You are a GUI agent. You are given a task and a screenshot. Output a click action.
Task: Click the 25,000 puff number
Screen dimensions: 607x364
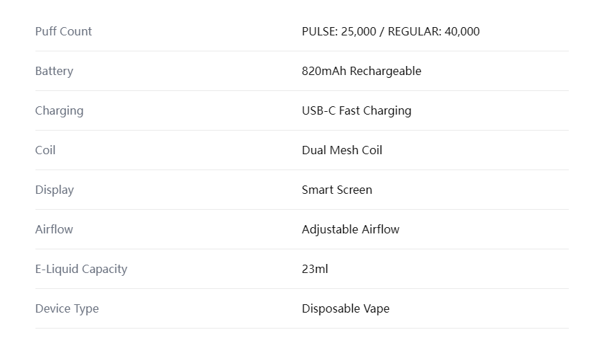click(x=358, y=31)
